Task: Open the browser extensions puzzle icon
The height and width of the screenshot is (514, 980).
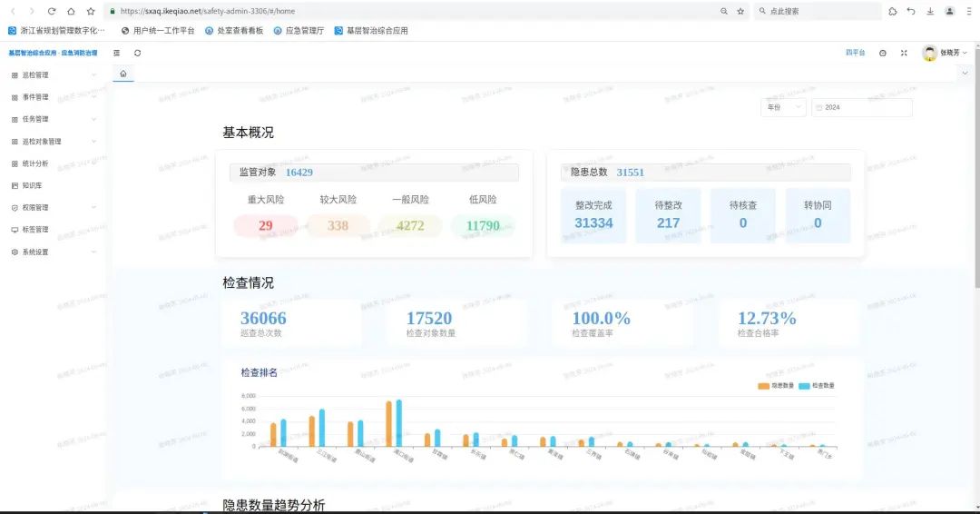Action: [x=893, y=11]
